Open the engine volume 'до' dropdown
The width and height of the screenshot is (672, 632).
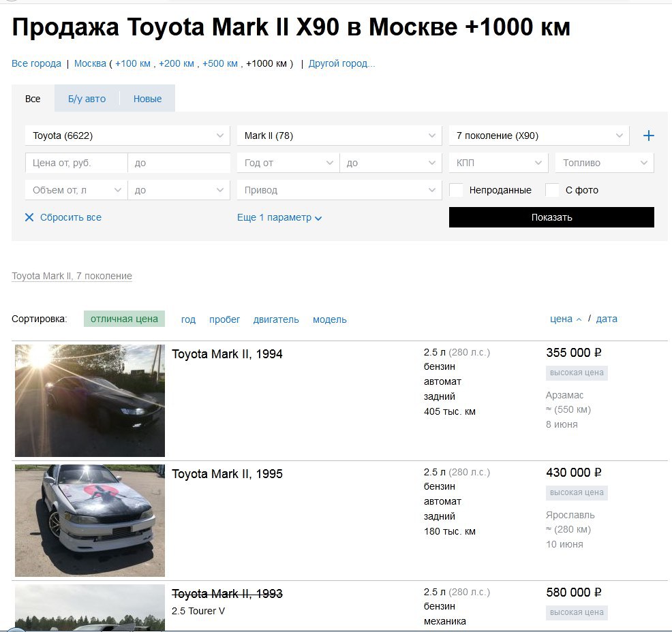[x=179, y=190]
